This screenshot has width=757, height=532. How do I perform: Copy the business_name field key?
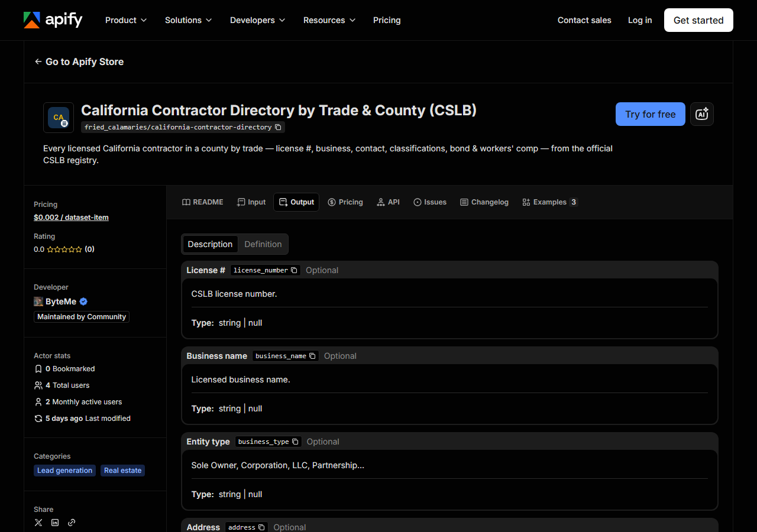[x=312, y=356]
